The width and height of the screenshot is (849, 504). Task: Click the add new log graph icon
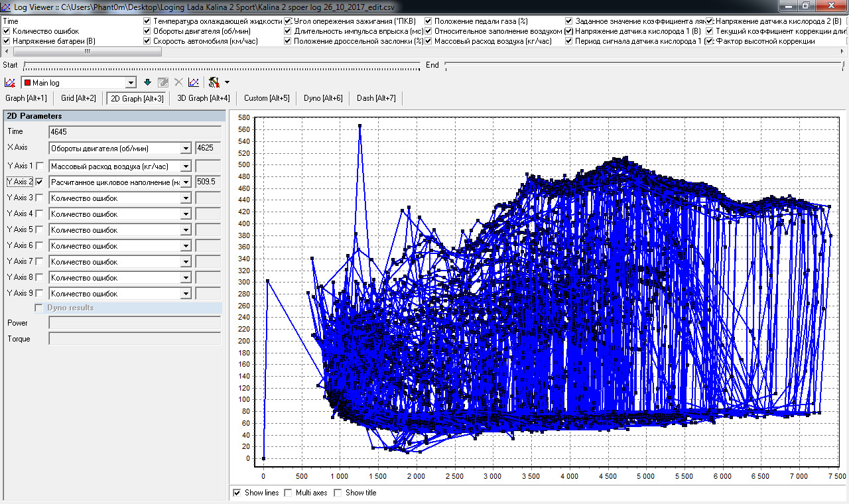click(x=10, y=82)
